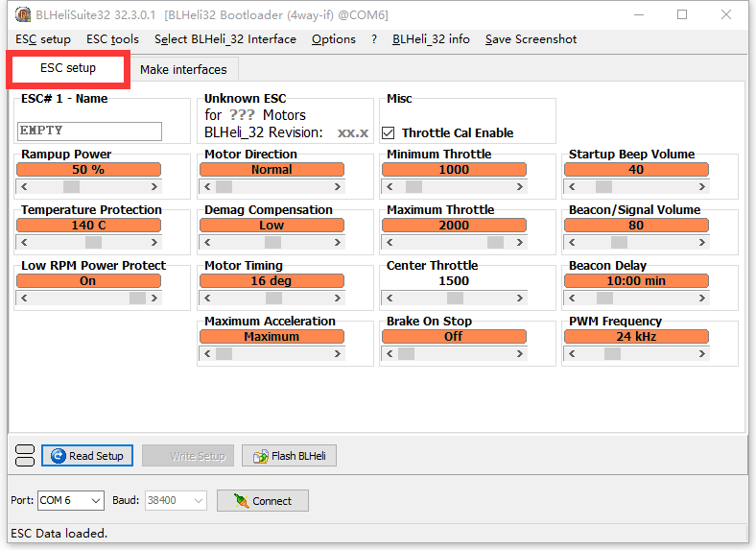
Task: Click the Demag Compensation slider thumb
Action: click(272, 242)
